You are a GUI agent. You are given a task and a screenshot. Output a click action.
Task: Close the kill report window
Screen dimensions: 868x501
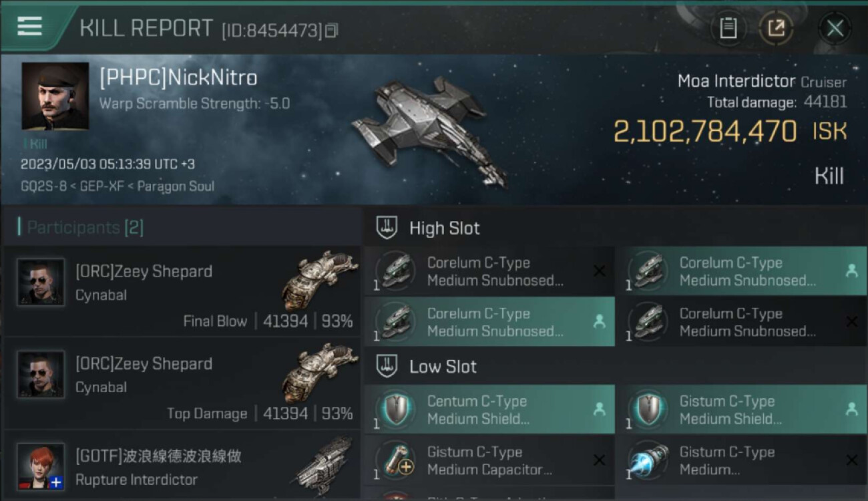[835, 28]
